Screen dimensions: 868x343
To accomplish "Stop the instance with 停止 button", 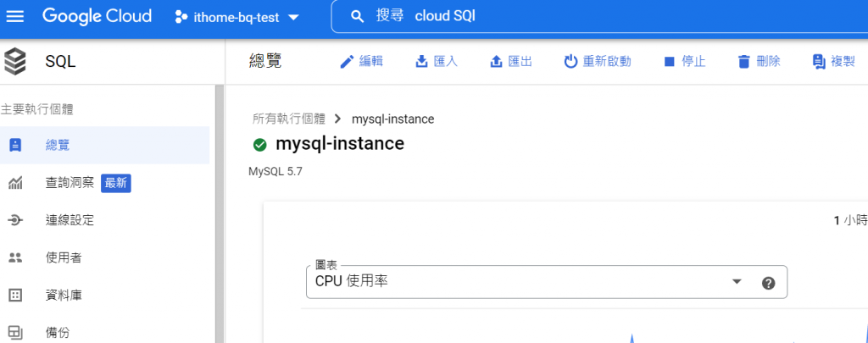I will [683, 62].
